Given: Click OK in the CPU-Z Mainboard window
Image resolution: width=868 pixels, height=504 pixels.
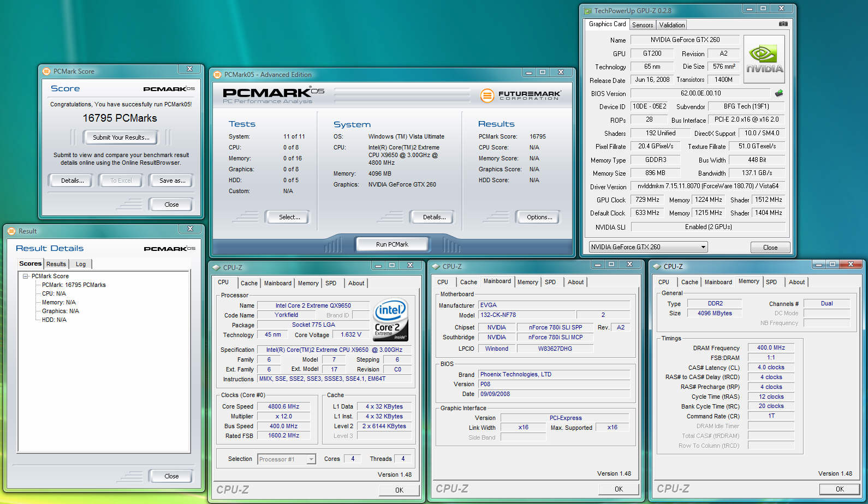Looking at the screenshot, I should point(619,489).
